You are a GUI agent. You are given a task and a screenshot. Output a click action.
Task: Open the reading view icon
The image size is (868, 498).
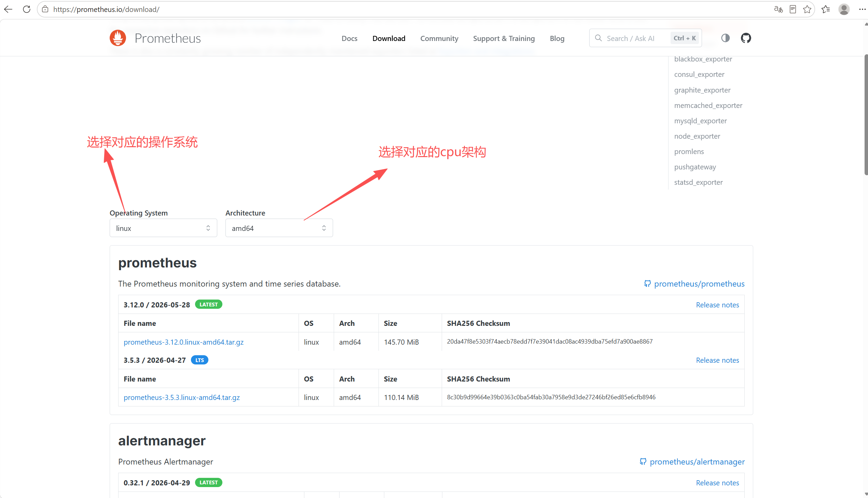coord(793,9)
